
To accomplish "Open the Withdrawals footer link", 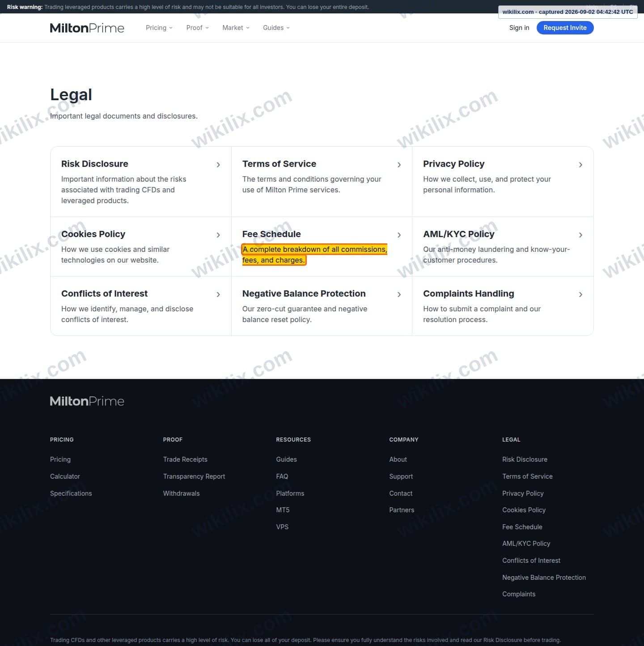I will click(182, 493).
